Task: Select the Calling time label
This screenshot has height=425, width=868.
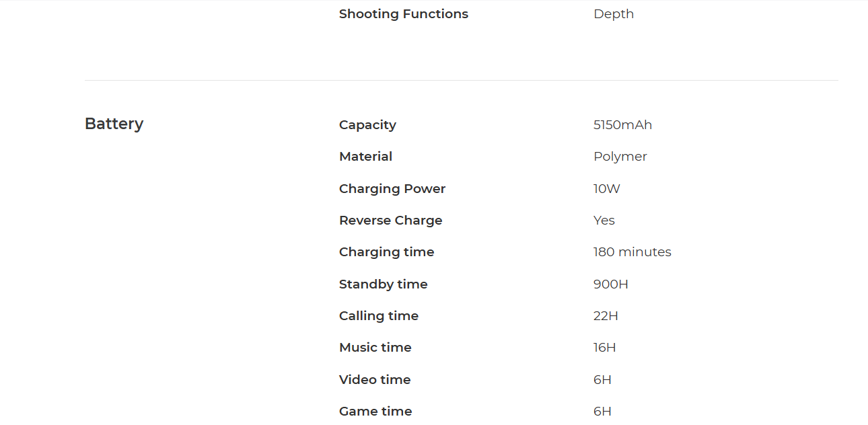Action: (379, 316)
